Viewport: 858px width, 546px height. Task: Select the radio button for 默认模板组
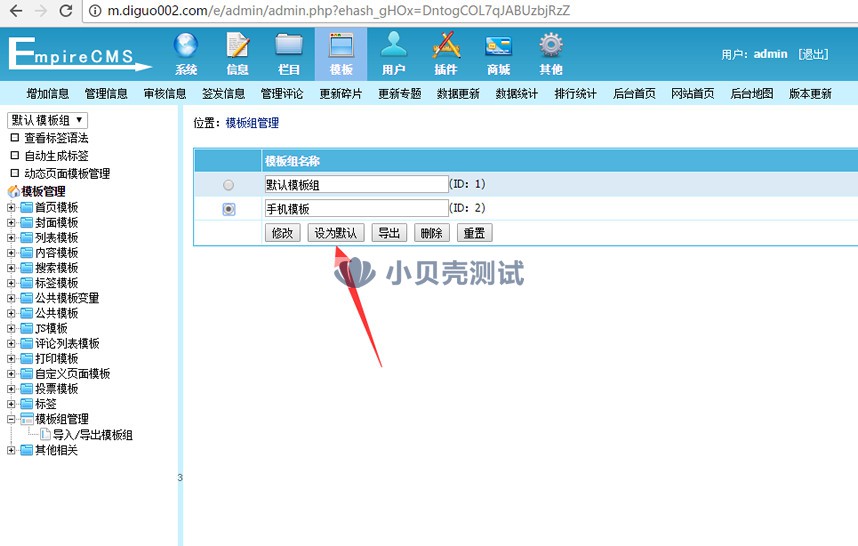pos(229,185)
